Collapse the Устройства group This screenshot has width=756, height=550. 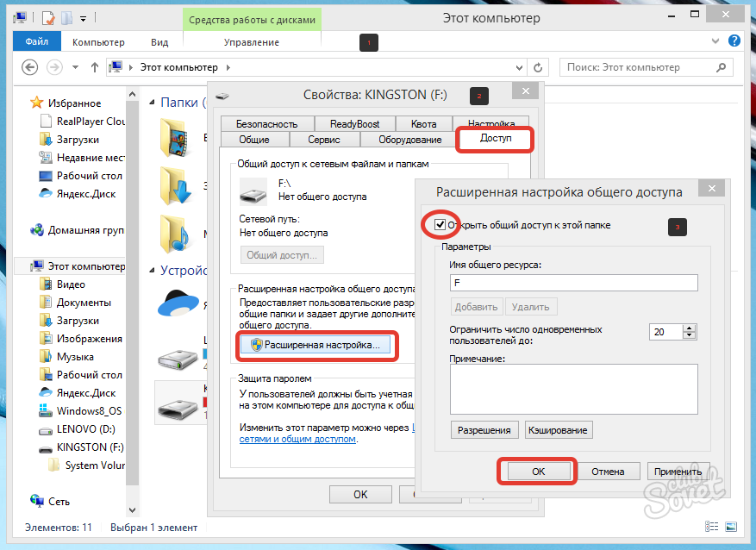pyautogui.click(x=152, y=271)
